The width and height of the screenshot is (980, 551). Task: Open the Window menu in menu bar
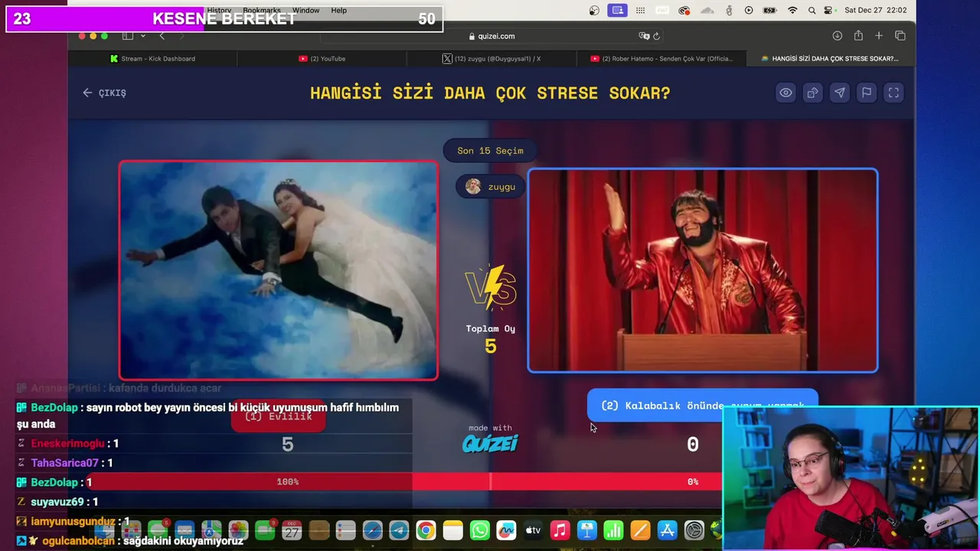coord(305,10)
